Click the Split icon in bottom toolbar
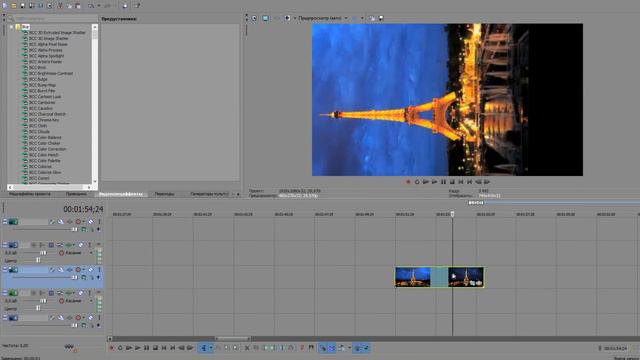The image size is (640, 360). pos(282,348)
